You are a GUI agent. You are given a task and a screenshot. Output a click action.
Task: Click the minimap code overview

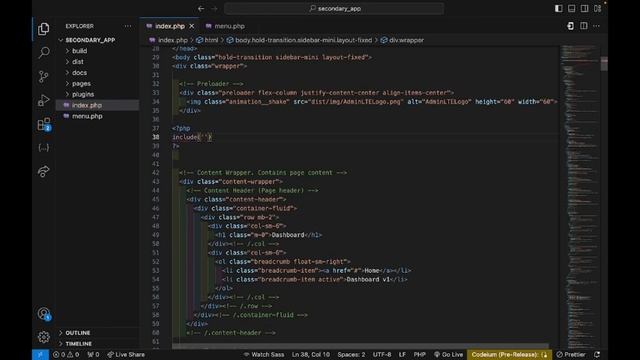tap(580, 196)
